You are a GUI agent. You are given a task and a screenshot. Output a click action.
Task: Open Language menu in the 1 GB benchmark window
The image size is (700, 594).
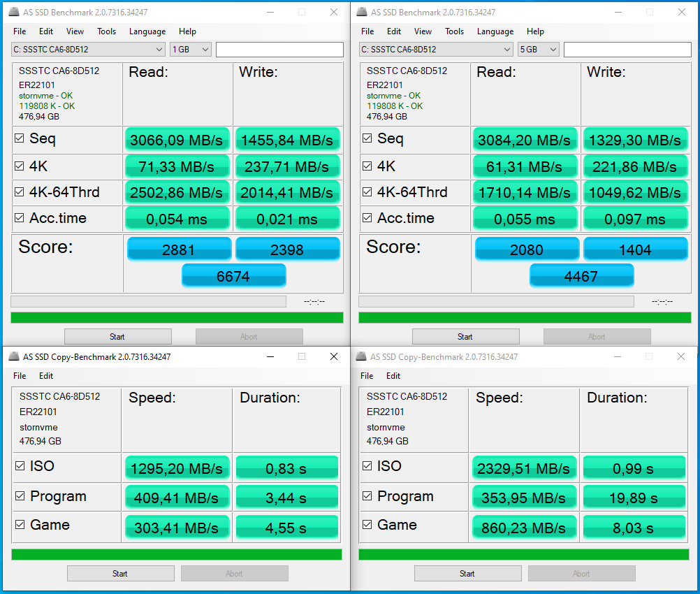click(147, 31)
